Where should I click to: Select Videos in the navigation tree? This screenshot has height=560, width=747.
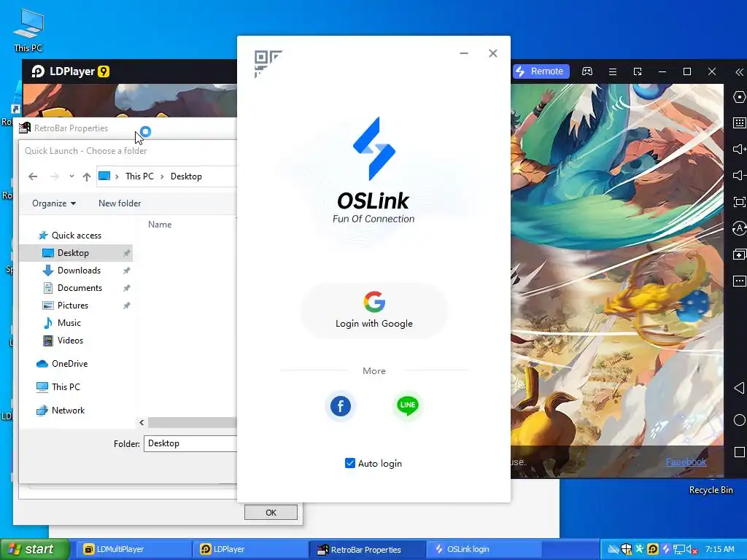(x=70, y=341)
